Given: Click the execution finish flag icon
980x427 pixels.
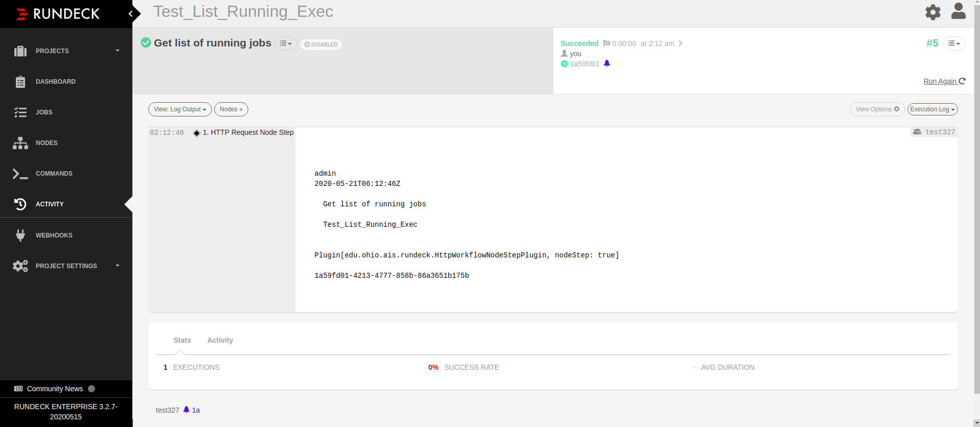Looking at the screenshot, I should [606, 43].
